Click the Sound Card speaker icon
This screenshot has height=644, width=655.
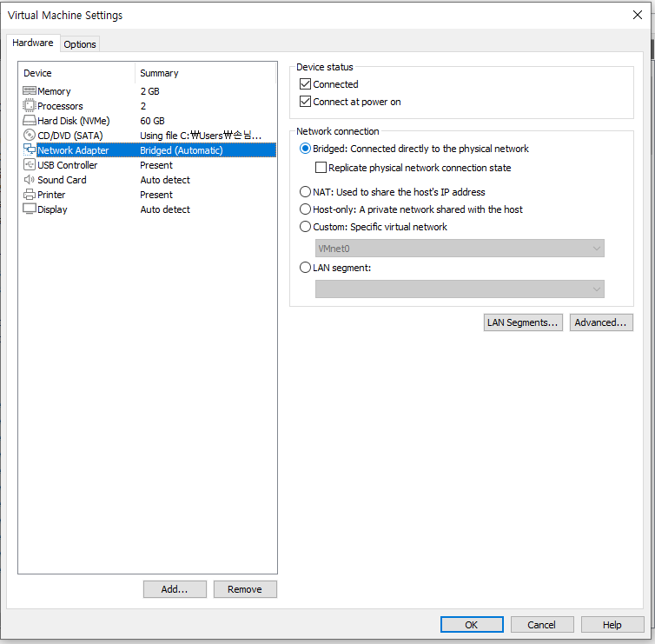tap(30, 180)
